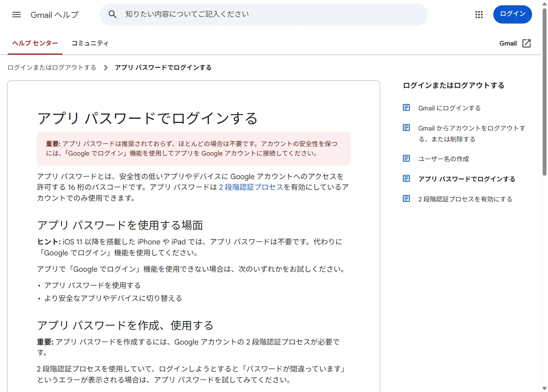Click article icon beside ユーザー名の作成

click(406, 158)
